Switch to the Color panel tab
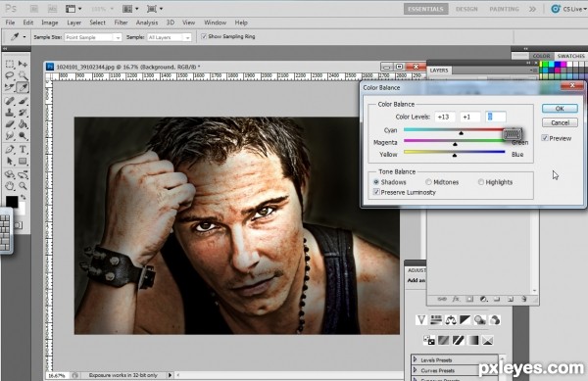 [542, 56]
